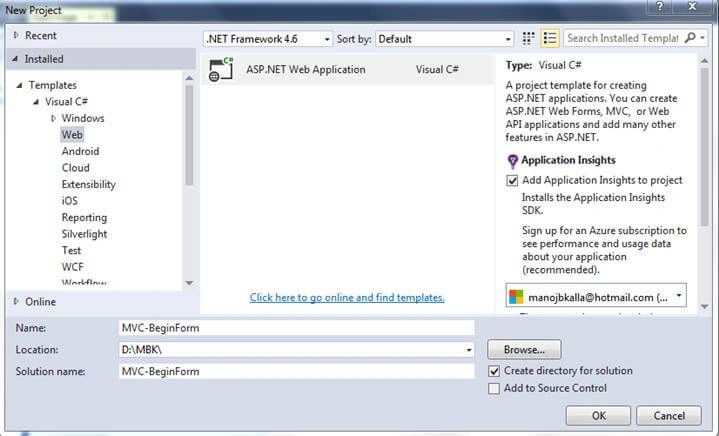This screenshot has height=436, width=719.
Task: Select the Silverlight template category
Action: tap(84, 234)
